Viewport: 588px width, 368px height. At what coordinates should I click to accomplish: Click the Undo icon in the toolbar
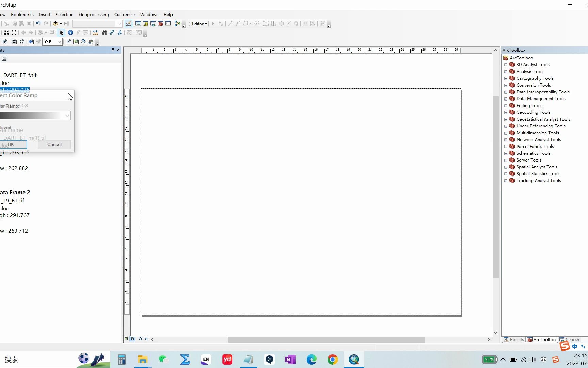pyautogui.click(x=38, y=24)
